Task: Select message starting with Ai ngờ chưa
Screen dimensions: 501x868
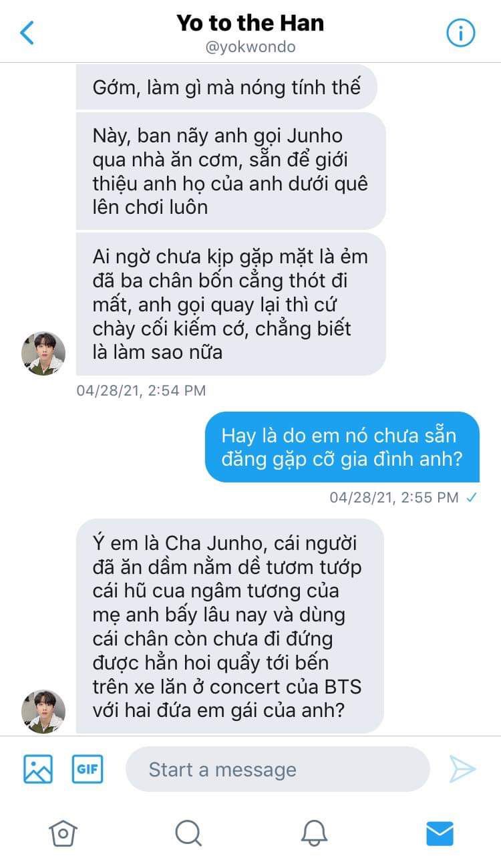Action: (x=231, y=304)
